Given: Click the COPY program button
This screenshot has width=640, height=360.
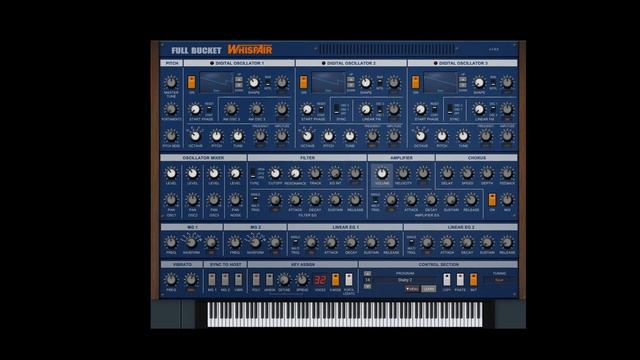Looking at the screenshot, I should 447,280.
